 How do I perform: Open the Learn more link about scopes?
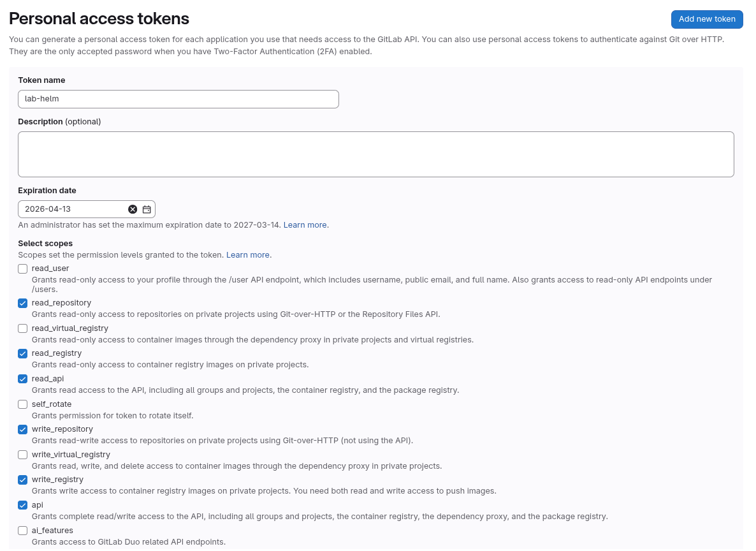248,254
